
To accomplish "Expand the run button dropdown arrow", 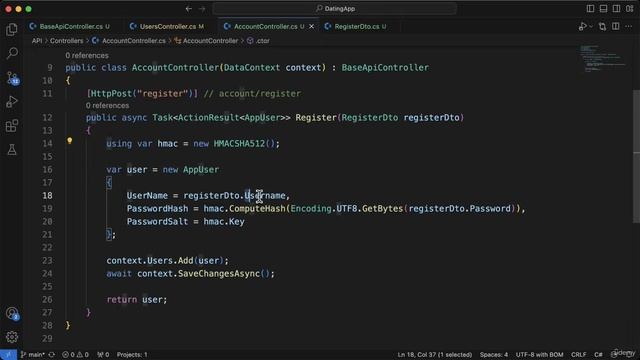I will [x=591, y=27].
